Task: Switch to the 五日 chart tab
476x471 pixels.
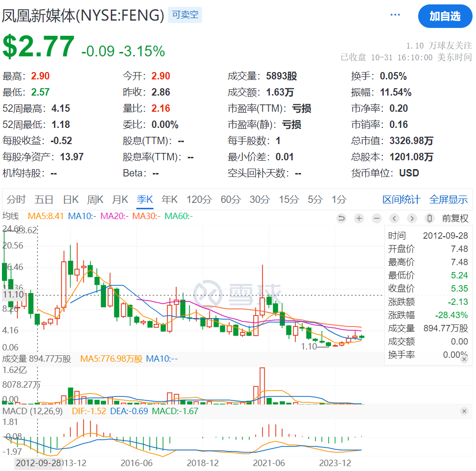Action: 44,199
